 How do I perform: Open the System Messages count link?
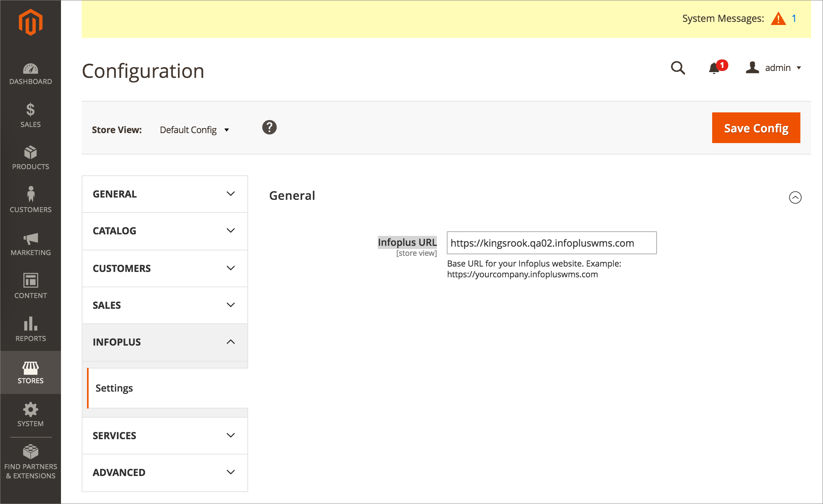794,18
